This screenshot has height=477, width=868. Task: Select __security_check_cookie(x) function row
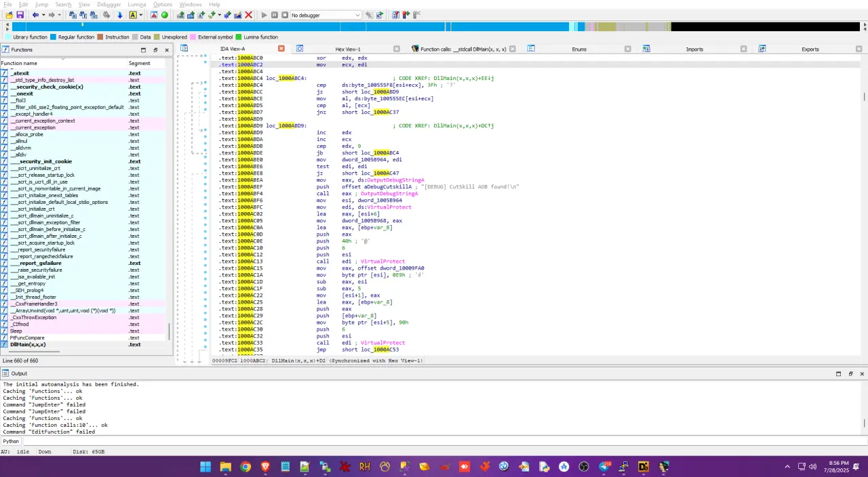(x=83, y=87)
